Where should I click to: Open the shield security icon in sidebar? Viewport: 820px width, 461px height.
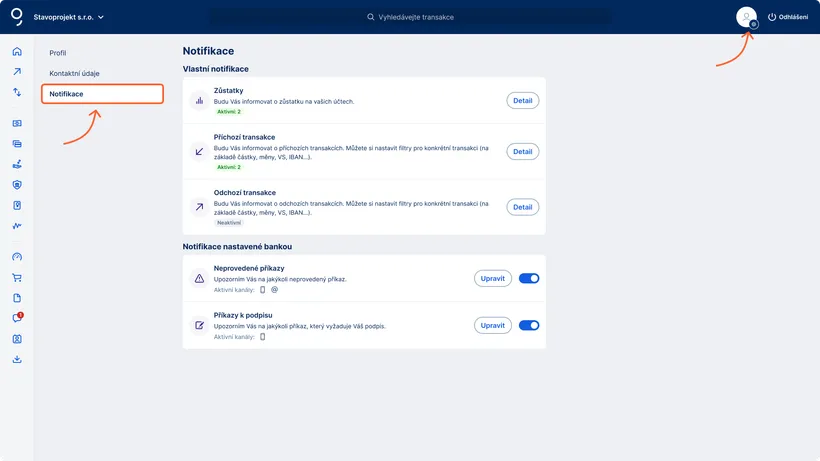coord(17,185)
